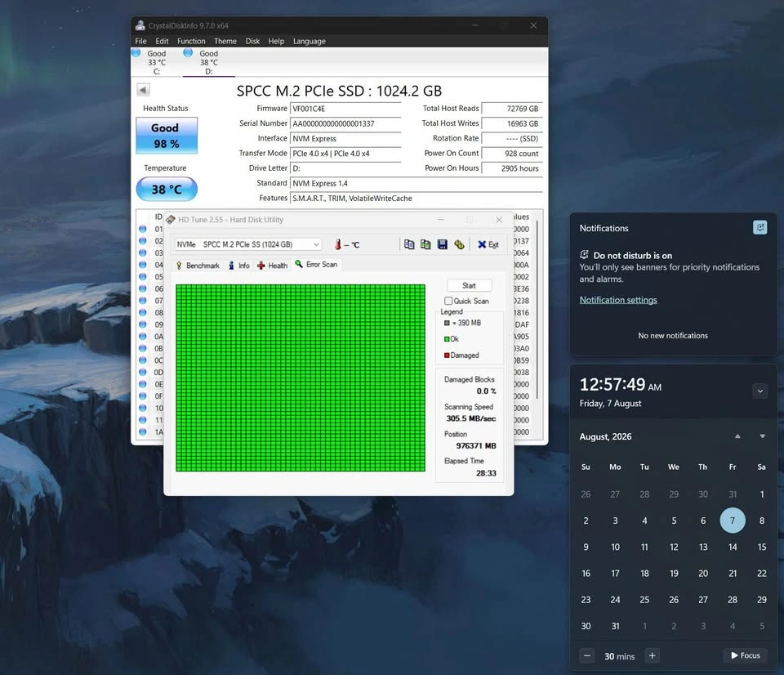Click Power On Count value 928 count
Screen dimensions: 784x675
pos(511,154)
